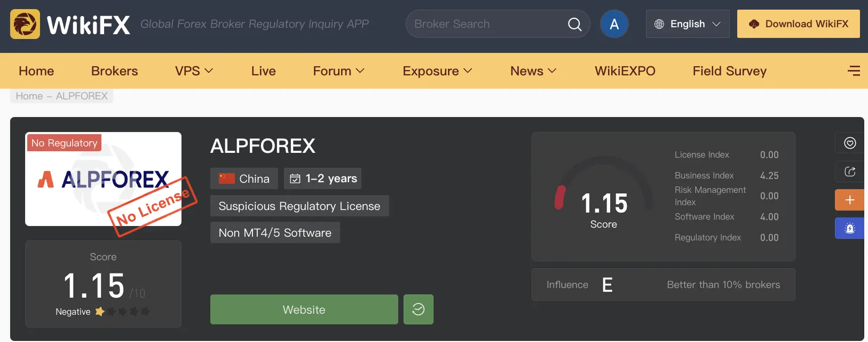Click the green Website button
This screenshot has width=868, height=342.
[304, 309]
